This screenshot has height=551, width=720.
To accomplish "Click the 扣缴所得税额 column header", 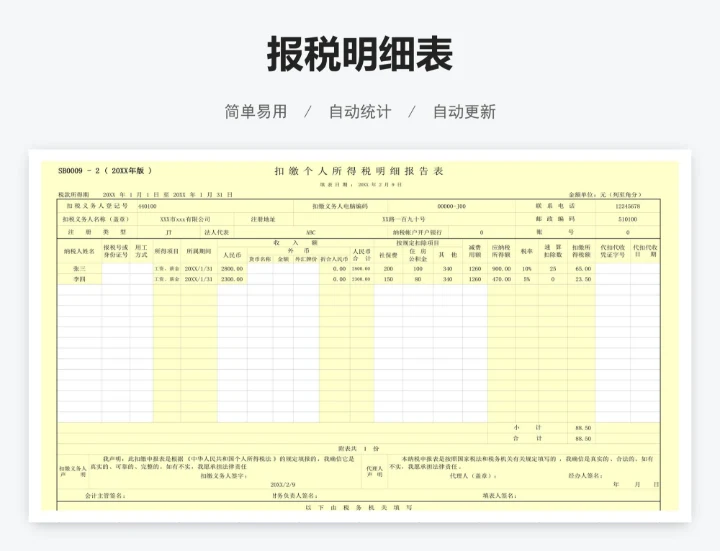I will tap(581, 251).
